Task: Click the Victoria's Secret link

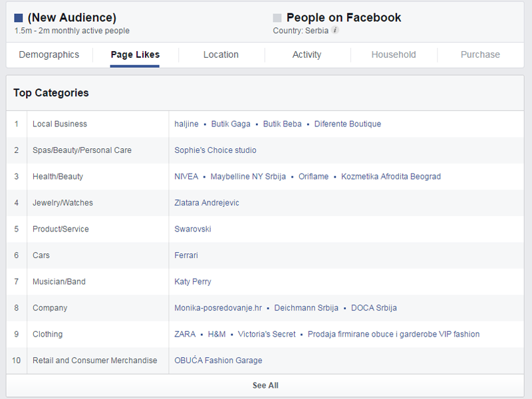Action: (x=267, y=334)
